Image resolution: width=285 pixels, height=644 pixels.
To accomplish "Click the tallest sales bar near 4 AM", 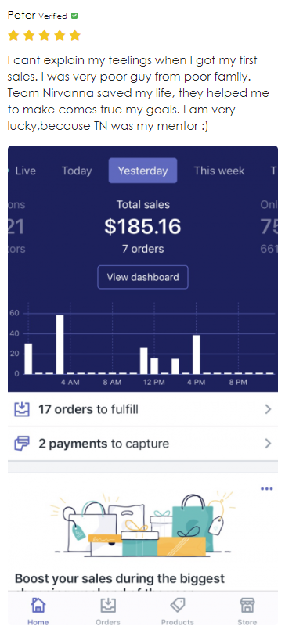I will (60, 344).
